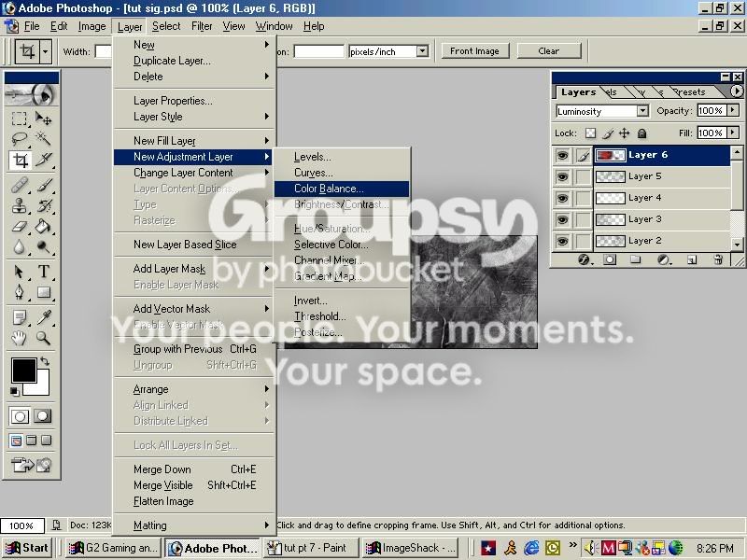Select the Pen tool
The height and width of the screenshot is (560, 747).
click(x=19, y=291)
